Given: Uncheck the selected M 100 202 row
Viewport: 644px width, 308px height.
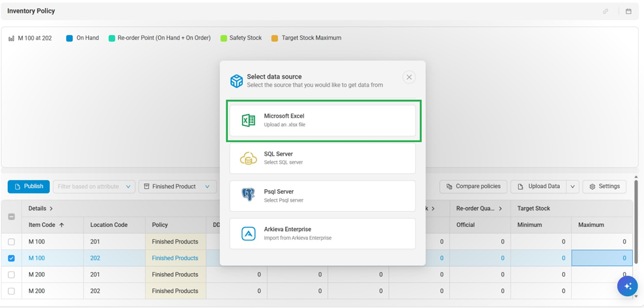Looking at the screenshot, I should tap(11, 258).
